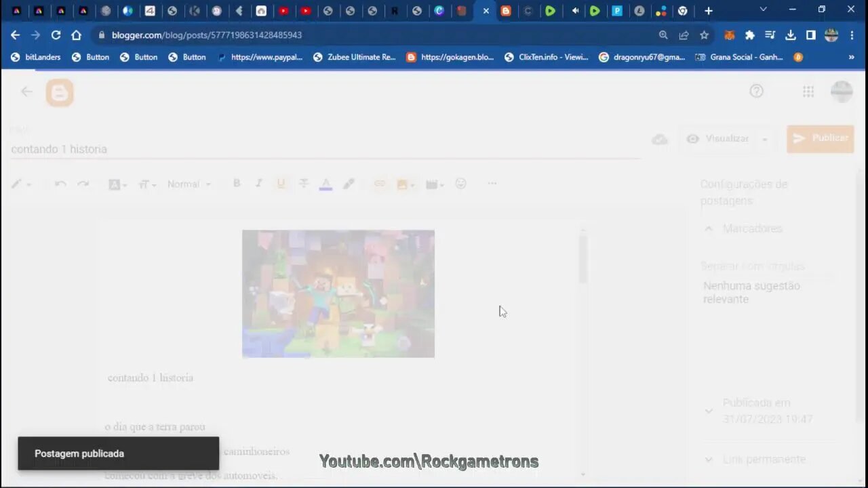
Task: Select the Minecraft image in the post
Action: tap(338, 293)
